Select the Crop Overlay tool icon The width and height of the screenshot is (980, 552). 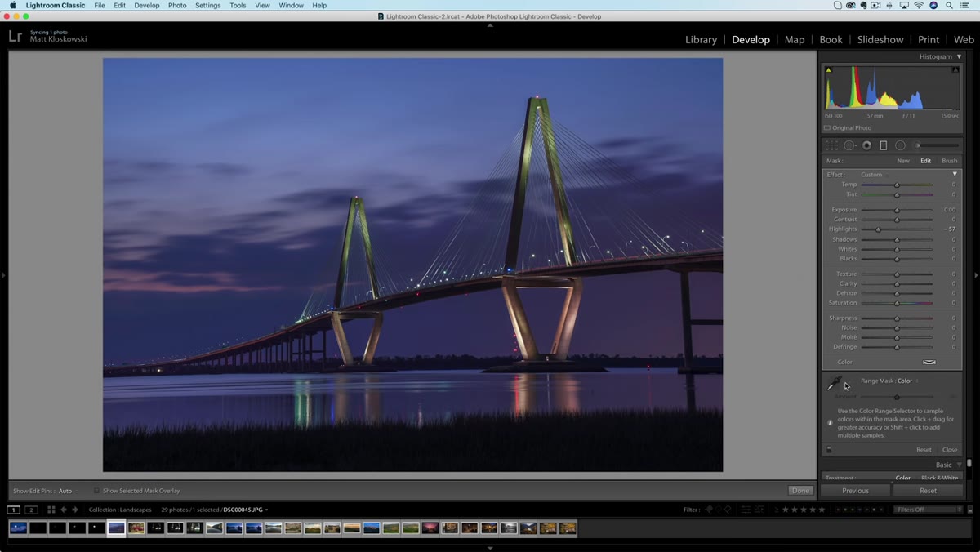point(831,145)
